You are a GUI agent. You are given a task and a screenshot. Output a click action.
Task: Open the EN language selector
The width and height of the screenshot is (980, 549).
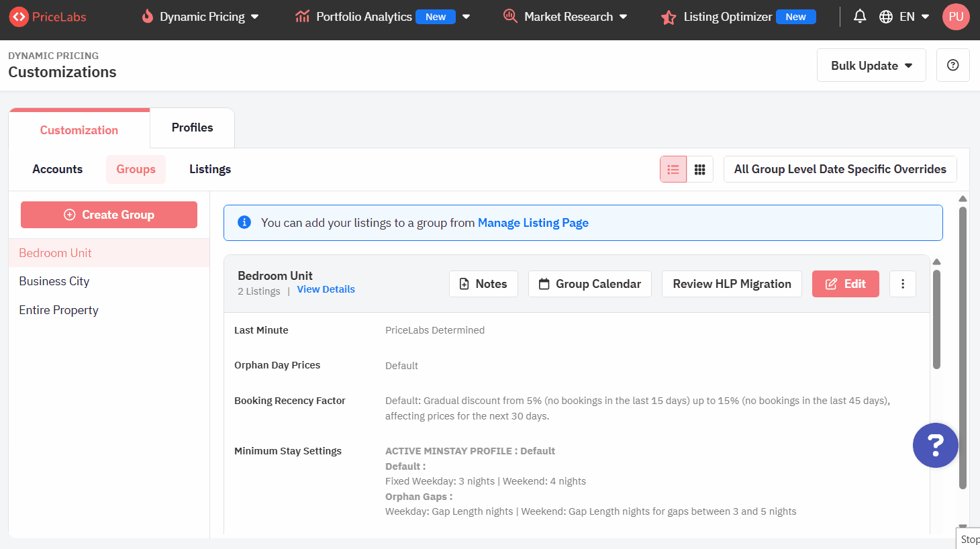coord(905,17)
